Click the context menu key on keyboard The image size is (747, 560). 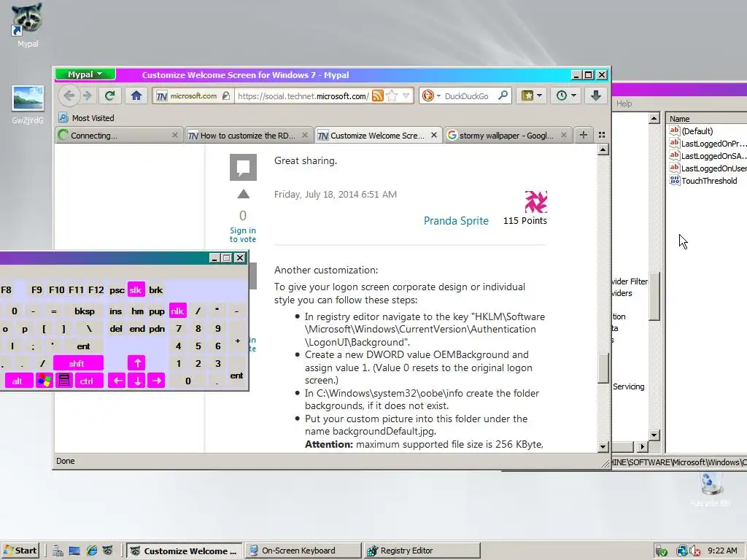tap(64, 381)
